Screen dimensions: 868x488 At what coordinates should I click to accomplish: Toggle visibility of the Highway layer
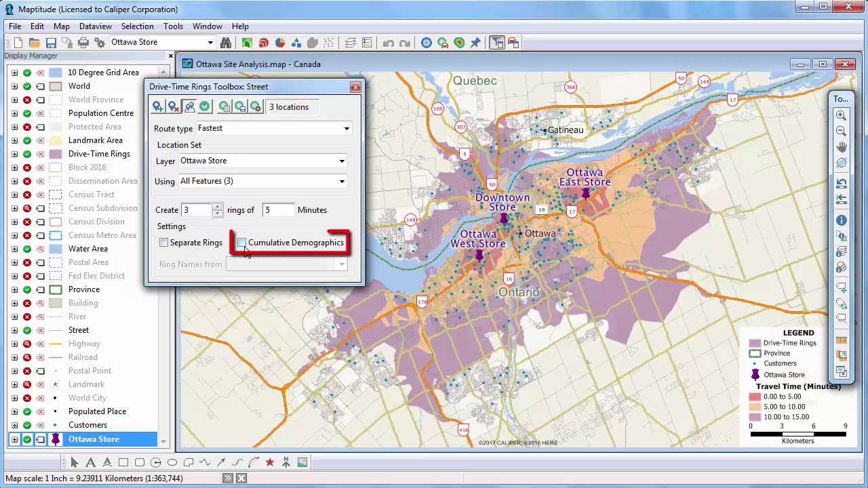tap(27, 344)
